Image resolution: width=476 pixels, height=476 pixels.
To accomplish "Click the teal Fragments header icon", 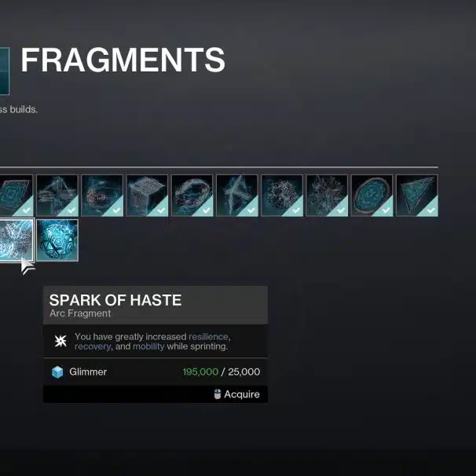I will [x=5, y=71].
